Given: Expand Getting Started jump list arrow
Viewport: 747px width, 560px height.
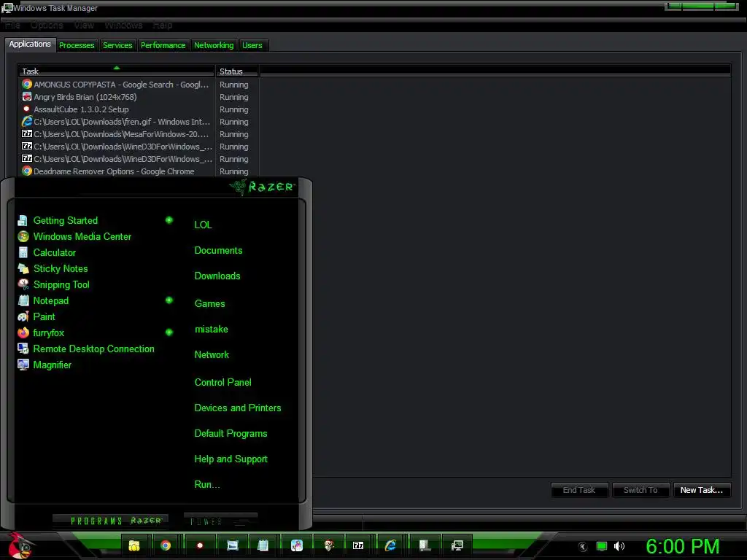Looking at the screenshot, I should coord(169,220).
